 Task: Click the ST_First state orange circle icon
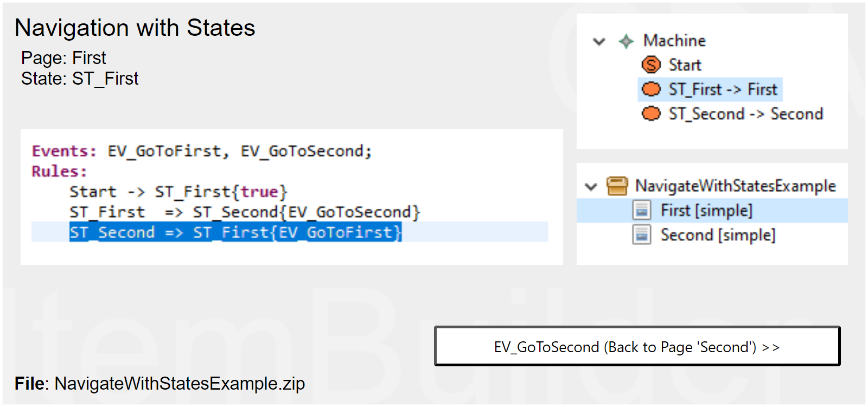651,89
